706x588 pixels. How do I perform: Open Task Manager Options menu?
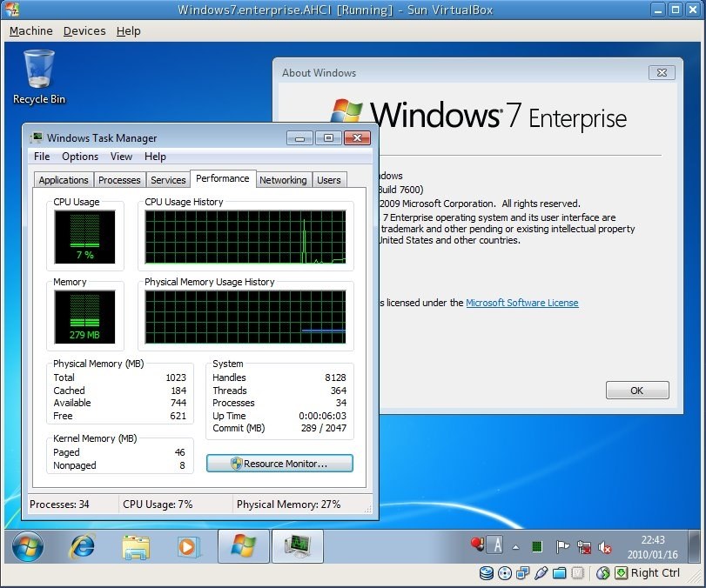(x=80, y=157)
